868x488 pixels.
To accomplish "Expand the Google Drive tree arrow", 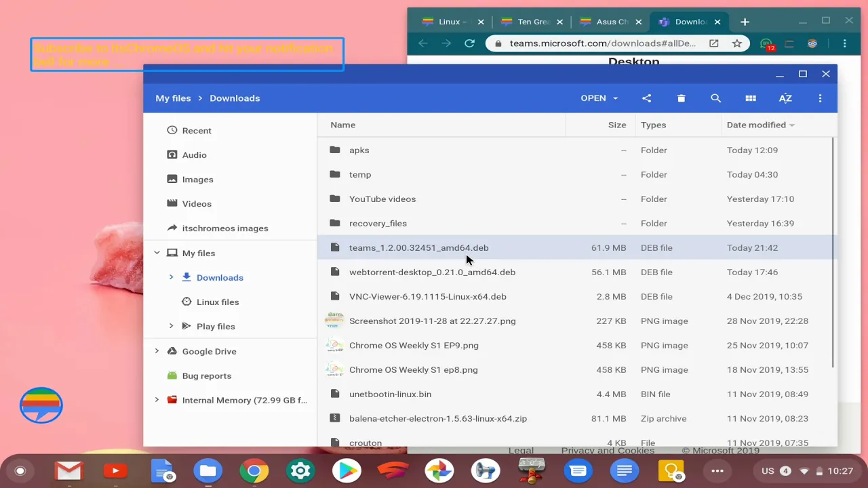I will pos(157,351).
